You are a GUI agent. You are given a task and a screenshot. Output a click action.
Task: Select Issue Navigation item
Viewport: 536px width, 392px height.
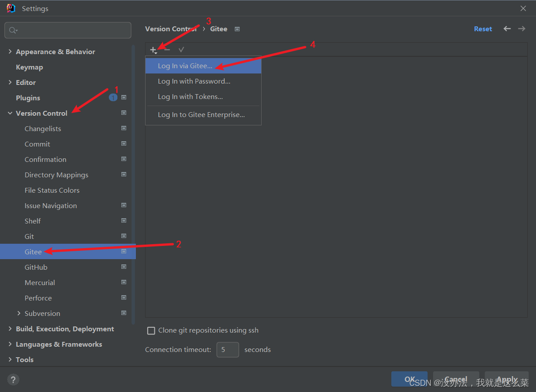(51, 205)
